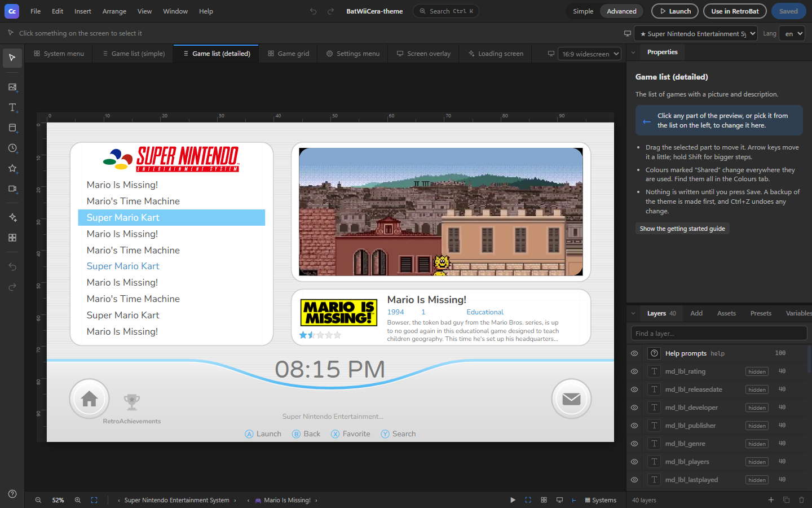Select the arrow pointer tool in left toolbar
This screenshot has width=812, height=508.
[12, 58]
